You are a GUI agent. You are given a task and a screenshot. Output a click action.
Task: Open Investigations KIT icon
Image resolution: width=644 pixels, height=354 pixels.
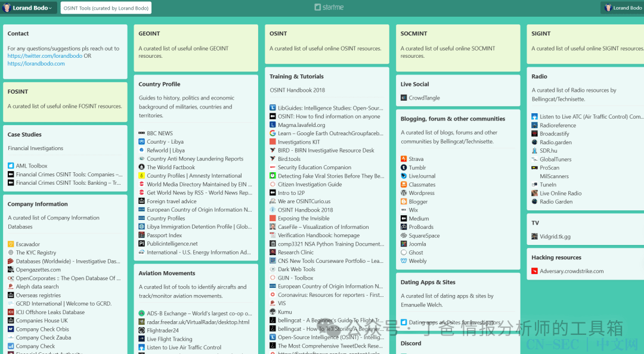click(x=273, y=142)
